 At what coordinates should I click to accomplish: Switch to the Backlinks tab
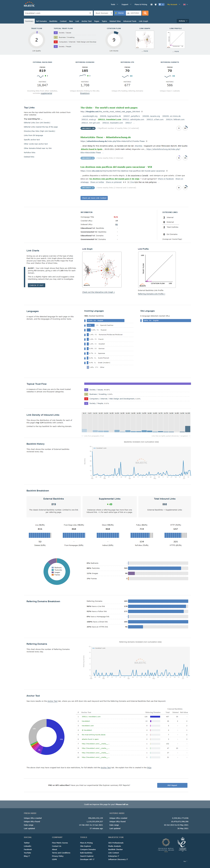(53, 21)
